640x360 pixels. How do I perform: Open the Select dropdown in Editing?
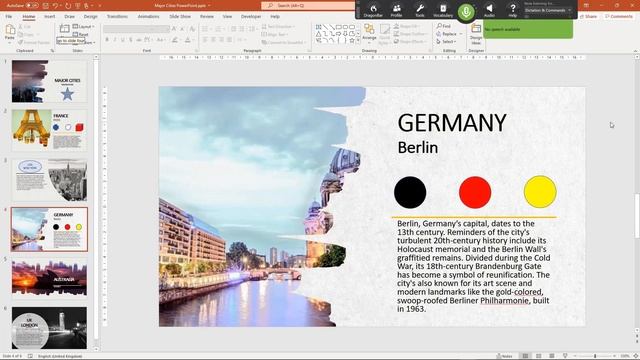446,42
